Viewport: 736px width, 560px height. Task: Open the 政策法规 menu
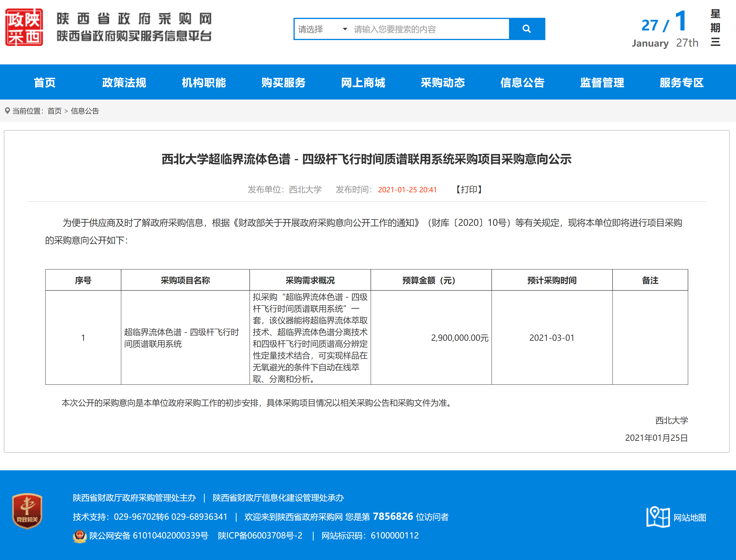124,82
